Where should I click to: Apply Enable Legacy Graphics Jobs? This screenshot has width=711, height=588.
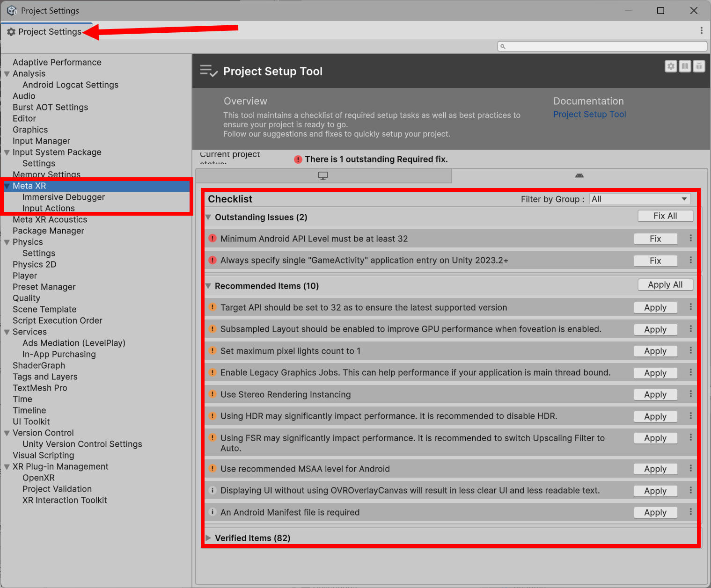(655, 373)
